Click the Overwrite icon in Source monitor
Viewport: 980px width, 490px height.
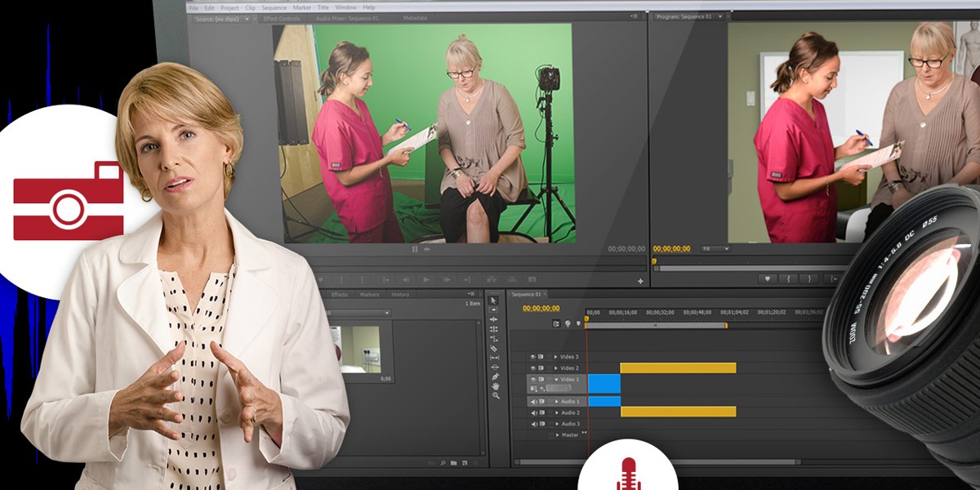[511, 279]
